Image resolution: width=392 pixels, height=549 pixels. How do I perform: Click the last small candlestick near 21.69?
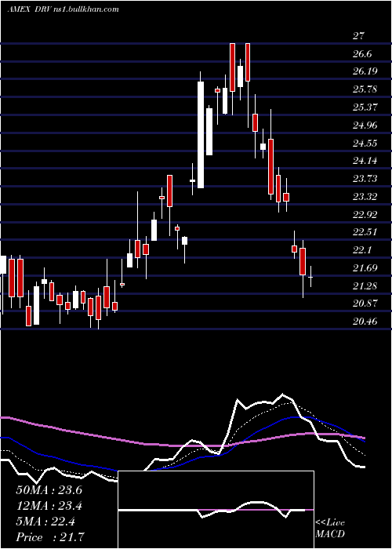coord(310,277)
